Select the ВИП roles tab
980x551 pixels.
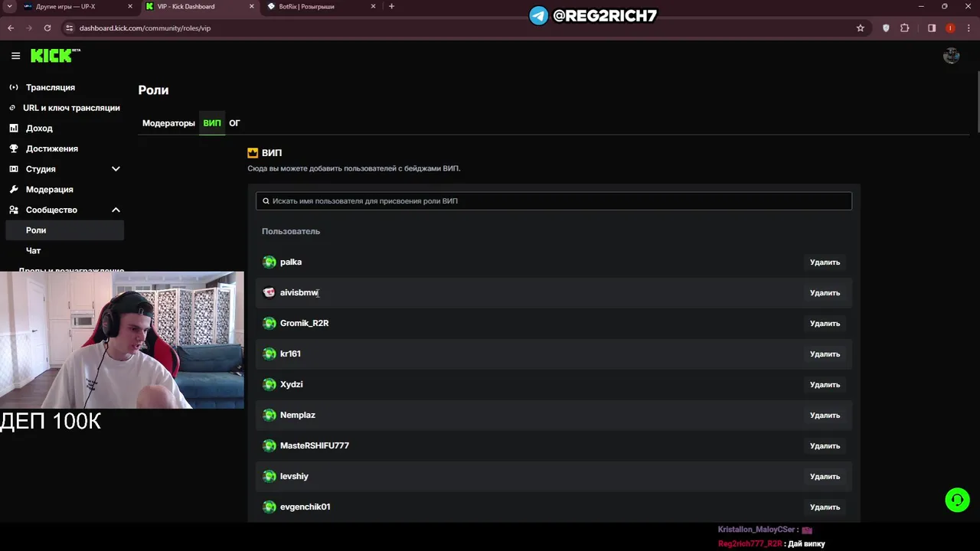pos(212,123)
